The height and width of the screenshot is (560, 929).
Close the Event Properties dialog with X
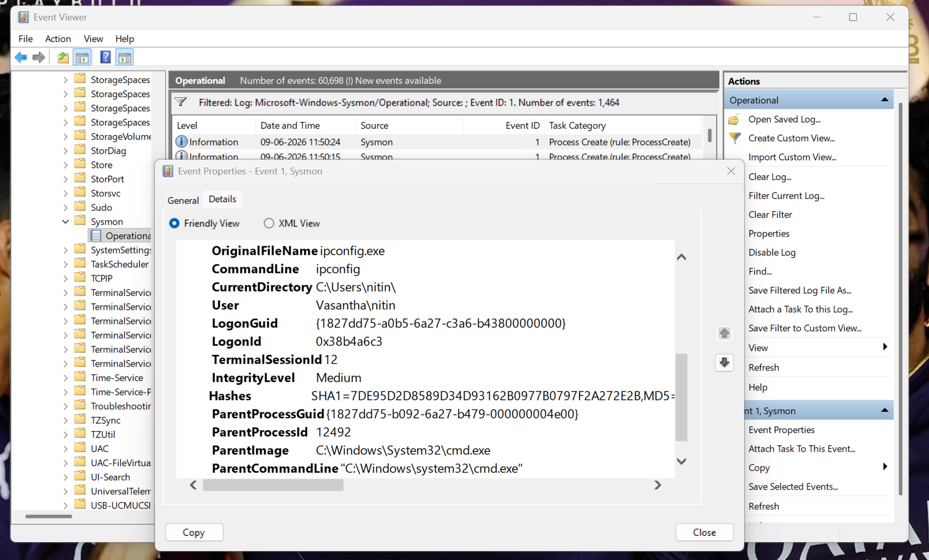point(731,171)
